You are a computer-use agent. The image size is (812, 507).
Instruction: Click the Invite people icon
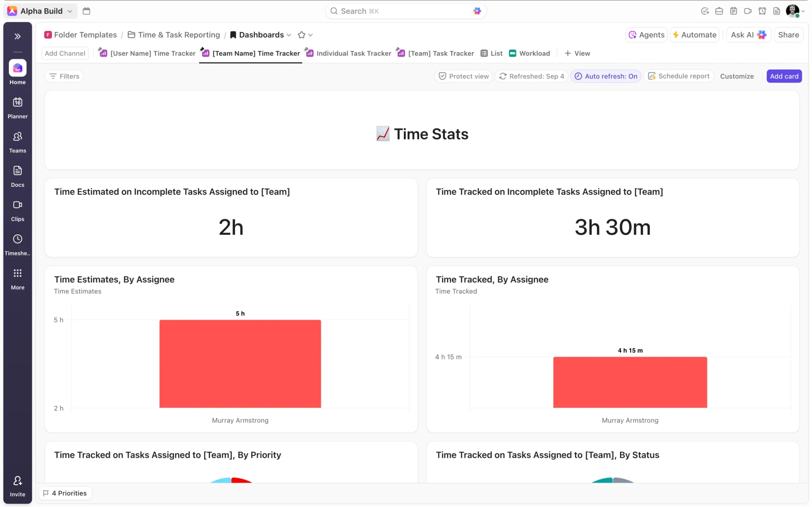click(17, 485)
